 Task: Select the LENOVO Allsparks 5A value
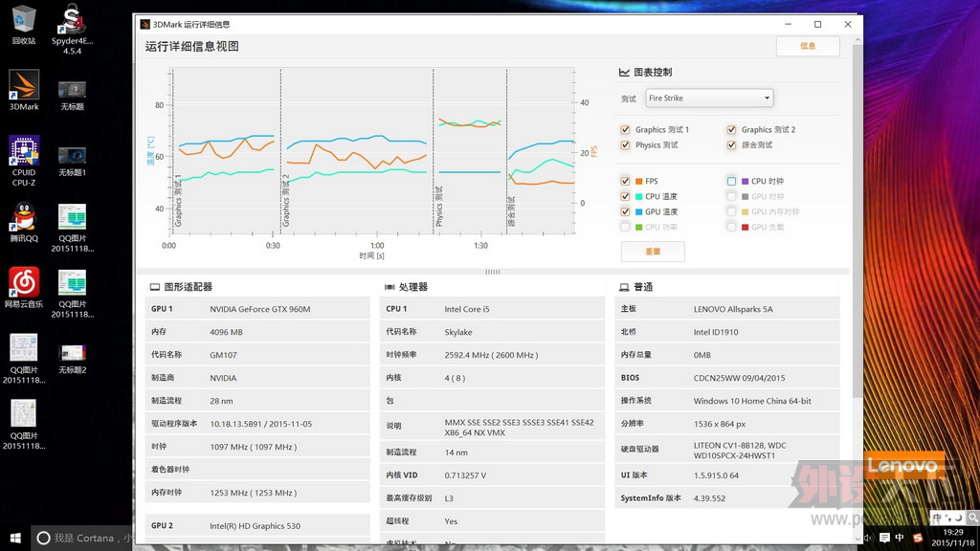(733, 309)
